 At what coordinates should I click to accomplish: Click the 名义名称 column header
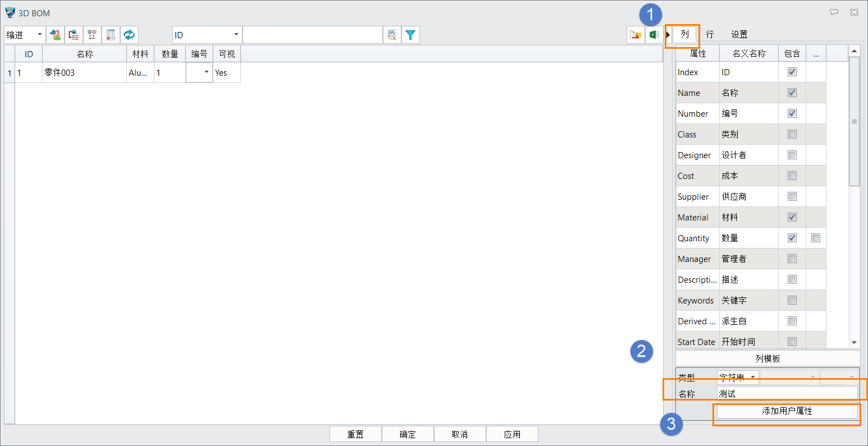click(749, 53)
